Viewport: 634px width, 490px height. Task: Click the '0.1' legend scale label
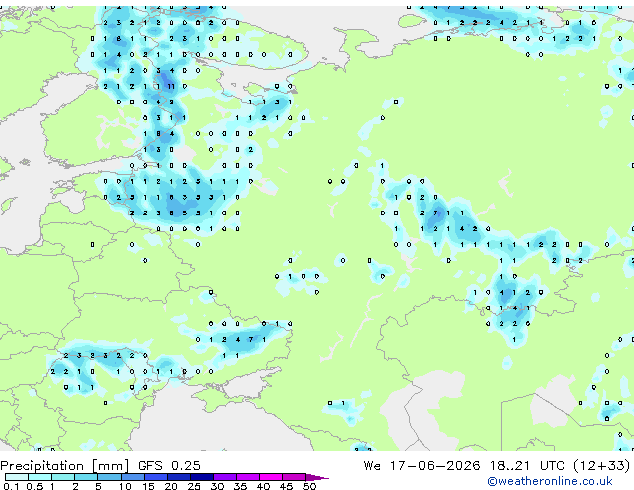[10, 486]
